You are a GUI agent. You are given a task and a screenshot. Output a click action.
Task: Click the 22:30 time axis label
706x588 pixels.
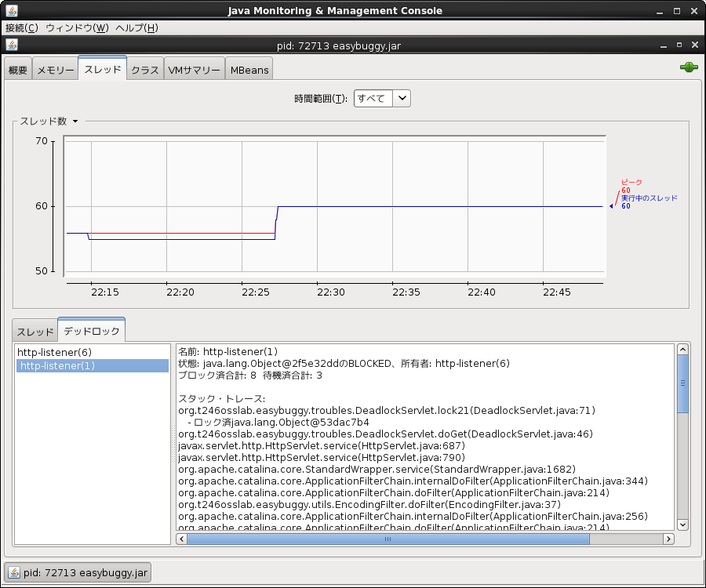(x=330, y=292)
